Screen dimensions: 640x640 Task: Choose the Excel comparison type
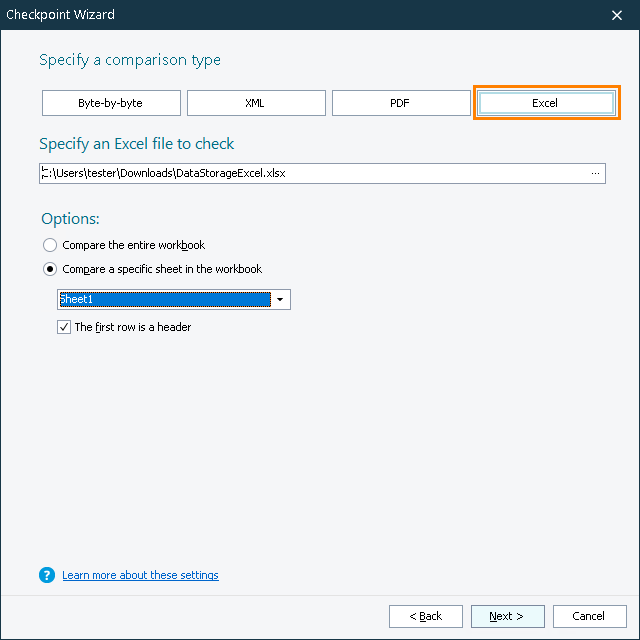(545, 103)
